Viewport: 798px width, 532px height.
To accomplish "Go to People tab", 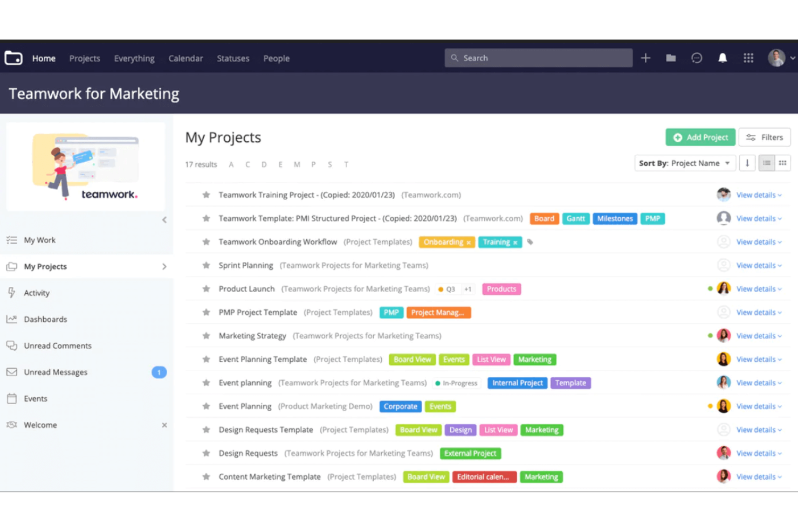I will 277,58.
